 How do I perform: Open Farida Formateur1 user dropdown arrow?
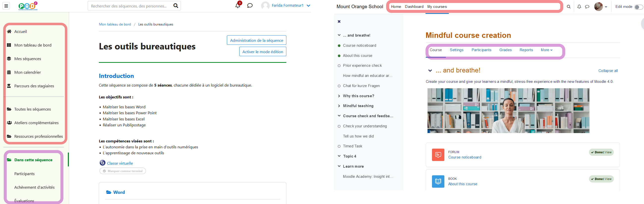coord(308,5)
